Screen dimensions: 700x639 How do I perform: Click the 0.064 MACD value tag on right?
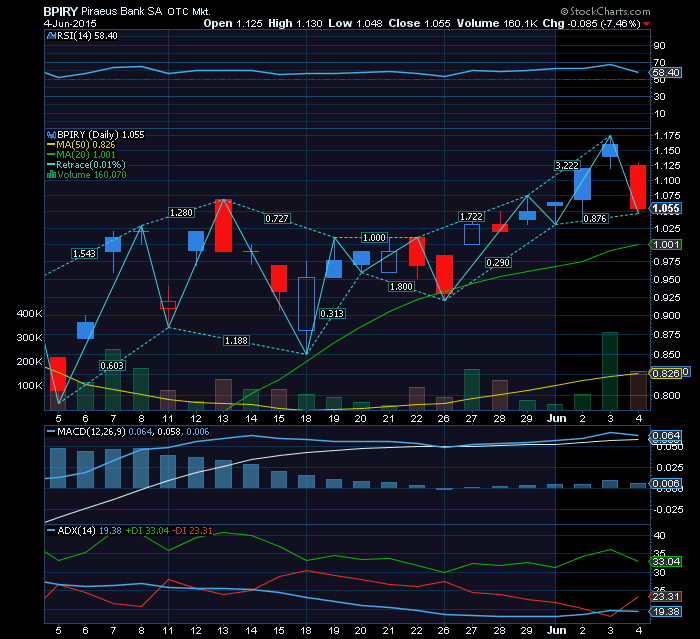point(666,435)
